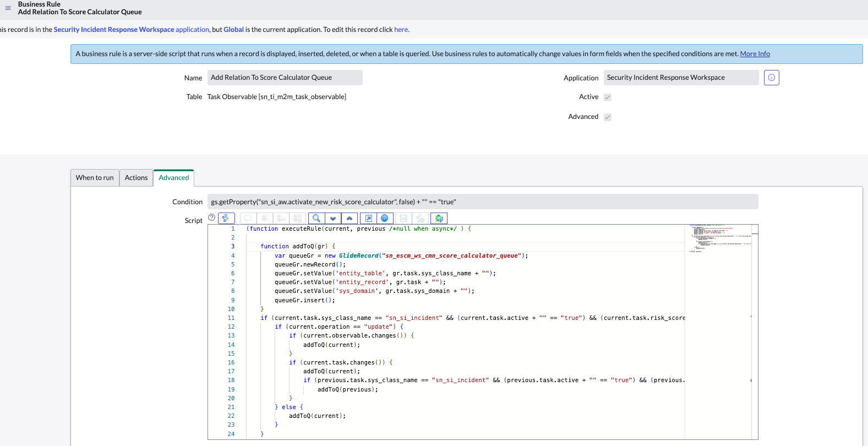Screen dimensions: 868x446
Task: Click the Global application link
Action: [233, 30]
